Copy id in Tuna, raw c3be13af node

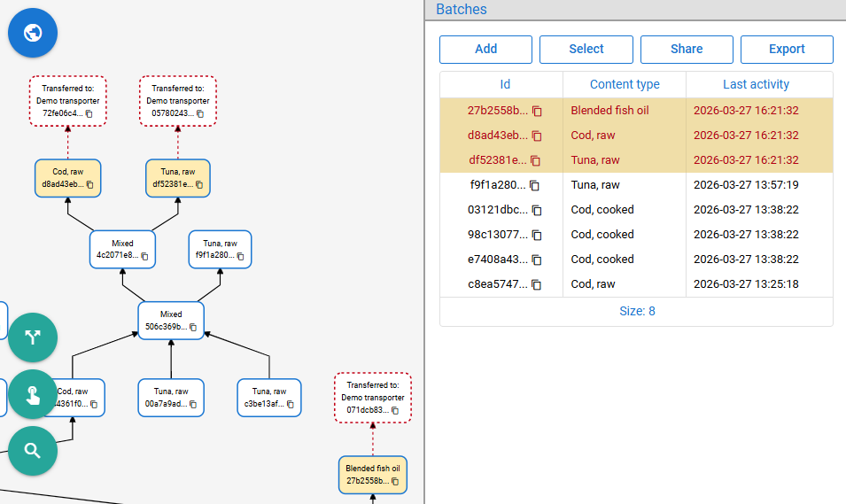[291, 404]
